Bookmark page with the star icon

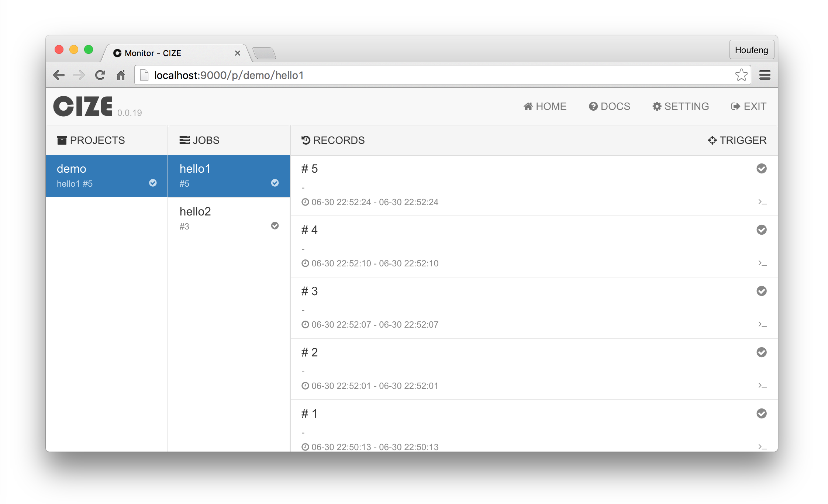(741, 75)
